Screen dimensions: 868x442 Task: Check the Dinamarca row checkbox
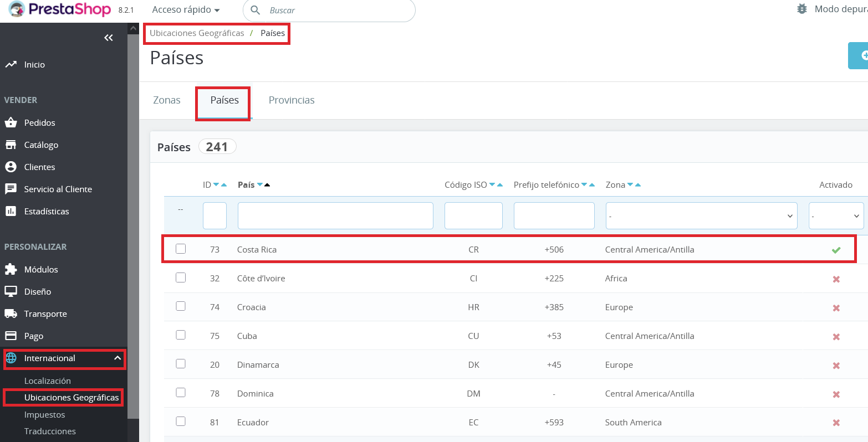tap(181, 364)
